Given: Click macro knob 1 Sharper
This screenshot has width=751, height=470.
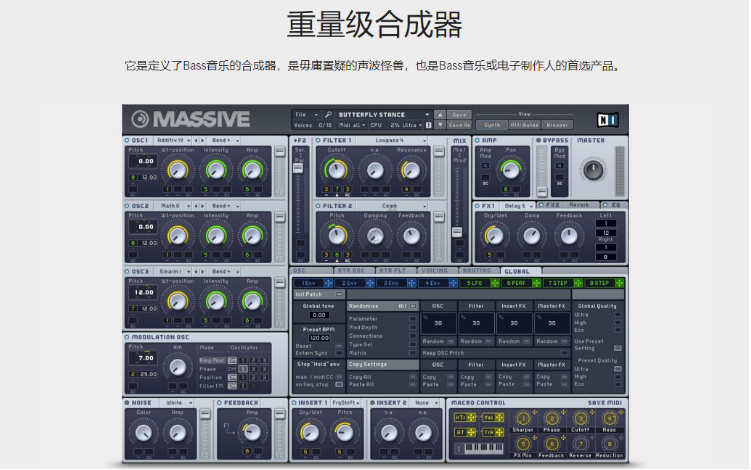Looking at the screenshot, I should click(523, 419).
